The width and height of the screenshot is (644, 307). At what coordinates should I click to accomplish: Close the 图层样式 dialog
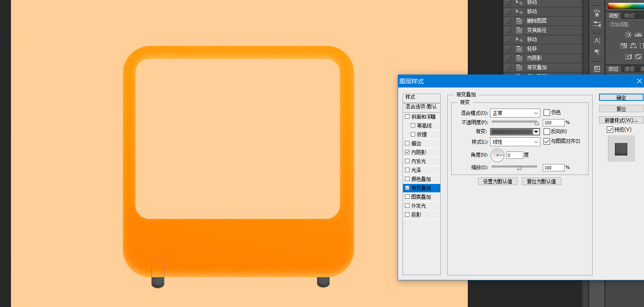click(639, 81)
